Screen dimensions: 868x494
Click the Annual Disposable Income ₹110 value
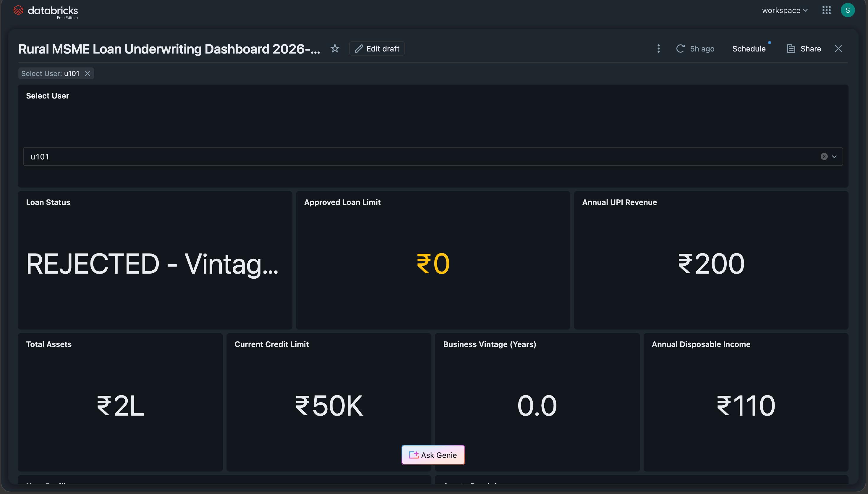(746, 406)
